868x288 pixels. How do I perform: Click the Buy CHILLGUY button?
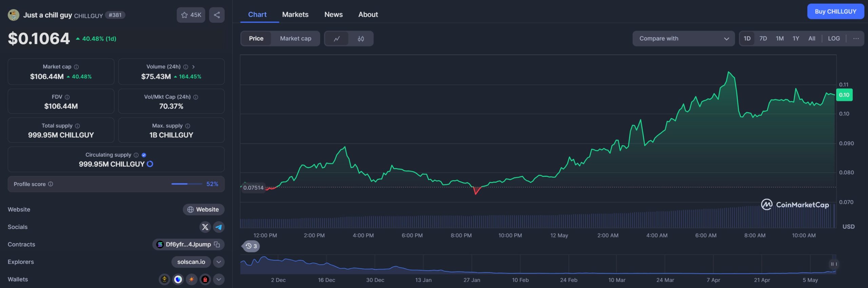click(835, 12)
